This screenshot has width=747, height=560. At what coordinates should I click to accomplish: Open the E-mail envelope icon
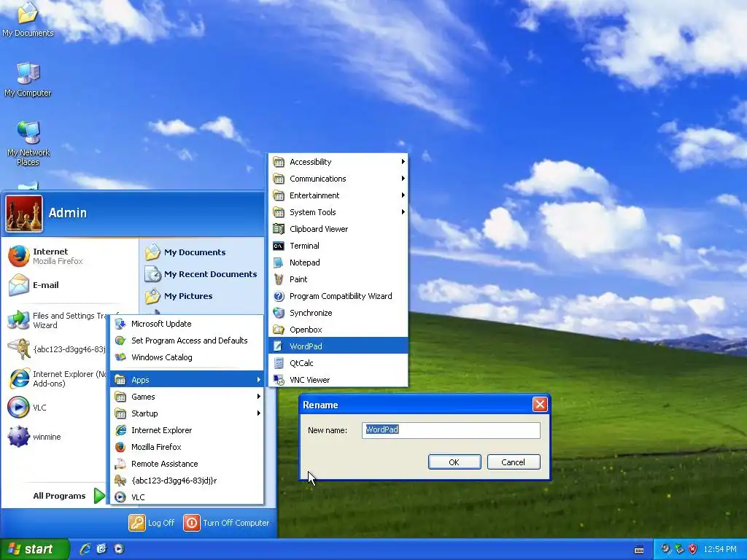pos(18,285)
